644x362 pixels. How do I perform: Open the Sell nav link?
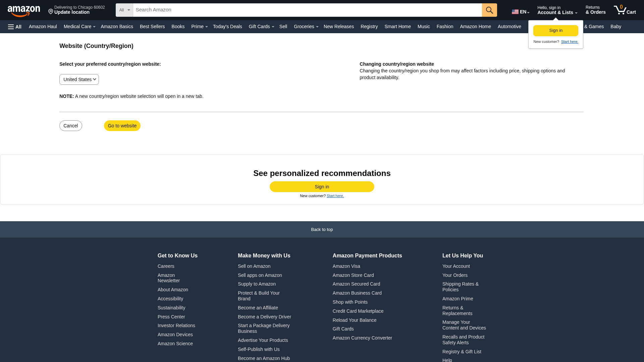coord(283,26)
